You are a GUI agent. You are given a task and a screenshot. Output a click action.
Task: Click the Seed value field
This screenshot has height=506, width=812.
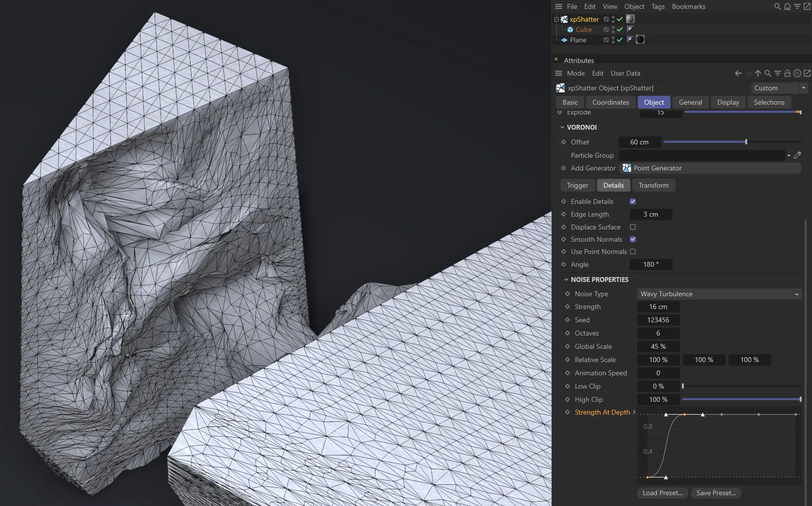point(658,320)
